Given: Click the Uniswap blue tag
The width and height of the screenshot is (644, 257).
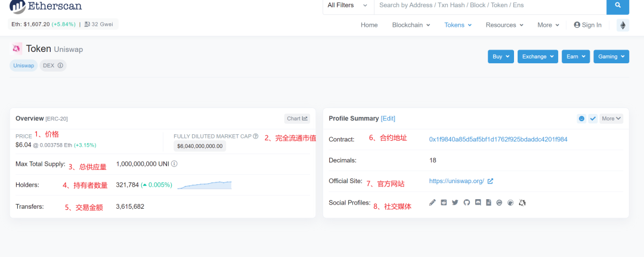Looking at the screenshot, I should click(x=23, y=65).
